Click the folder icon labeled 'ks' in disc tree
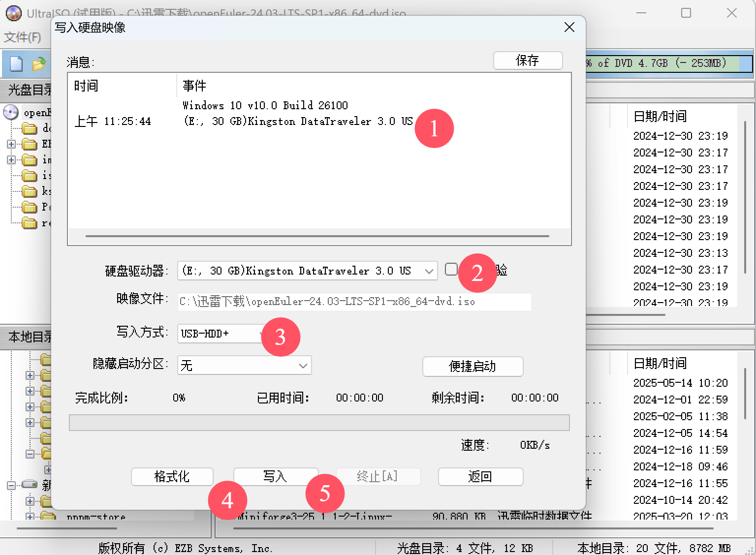Screen dimensions: 756x555 30,191
